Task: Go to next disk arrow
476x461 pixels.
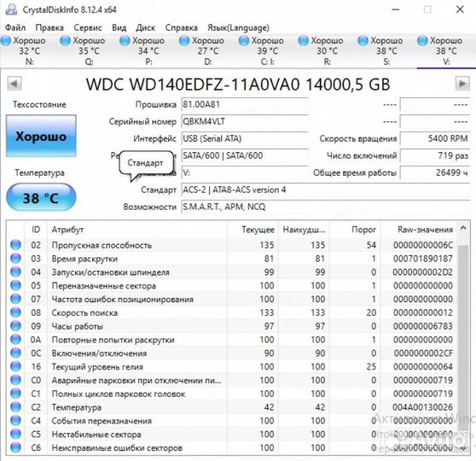Action: point(462,84)
